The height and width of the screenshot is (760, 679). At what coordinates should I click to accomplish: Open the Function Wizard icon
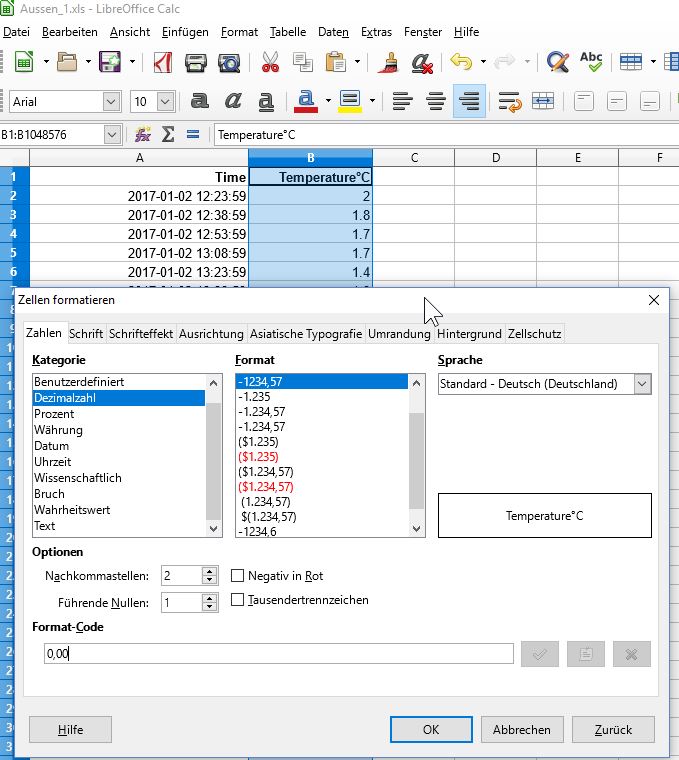[142, 134]
